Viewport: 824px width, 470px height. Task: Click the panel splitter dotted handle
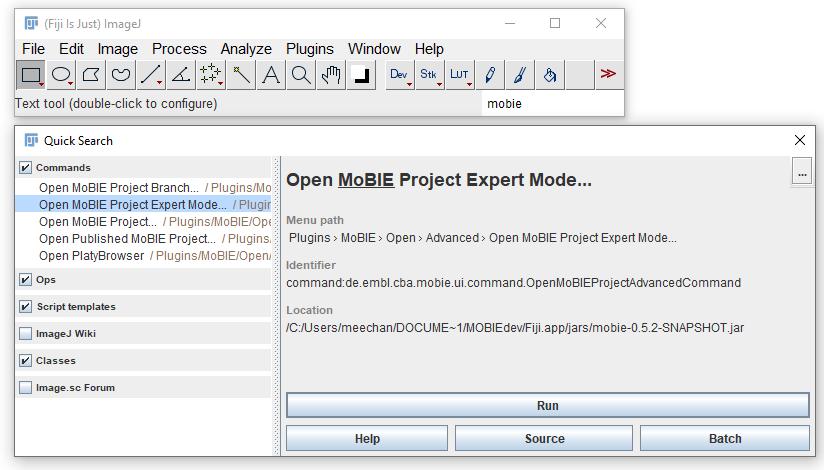[x=277, y=305]
